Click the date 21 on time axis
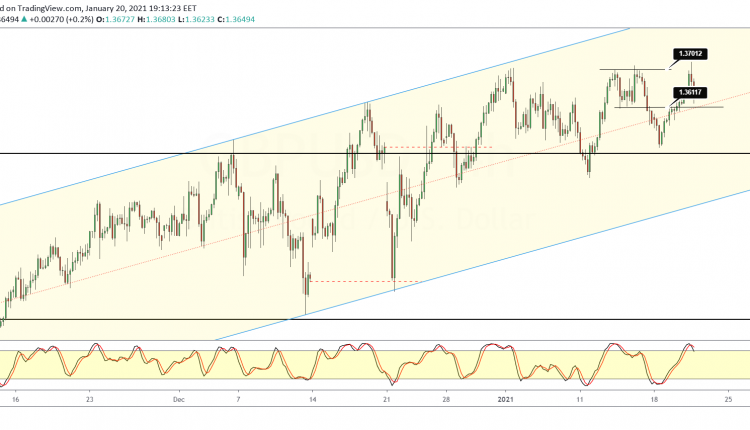This screenshot has width=750, height=430. (x=388, y=399)
